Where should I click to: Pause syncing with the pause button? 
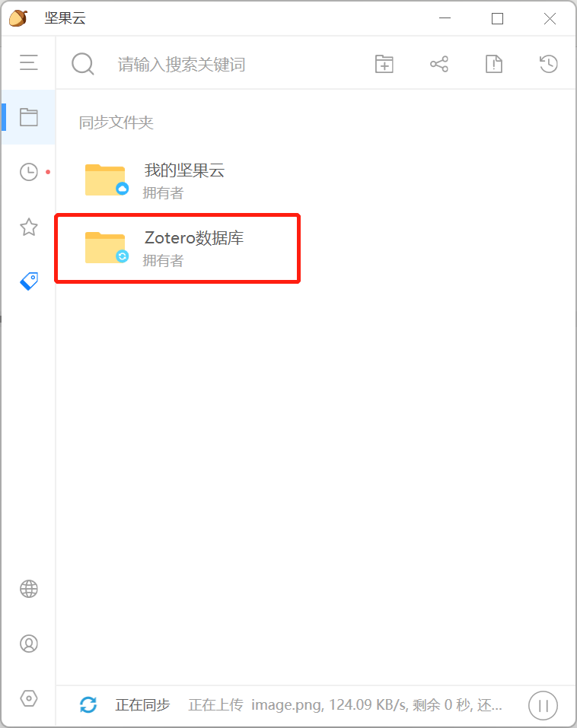pos(543,705)
